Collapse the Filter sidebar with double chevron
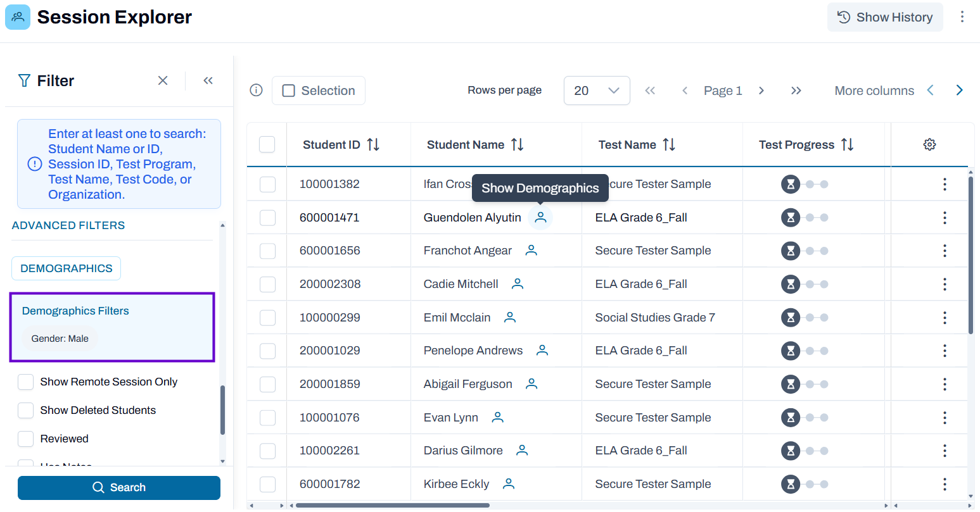 [x=208, y=80]
